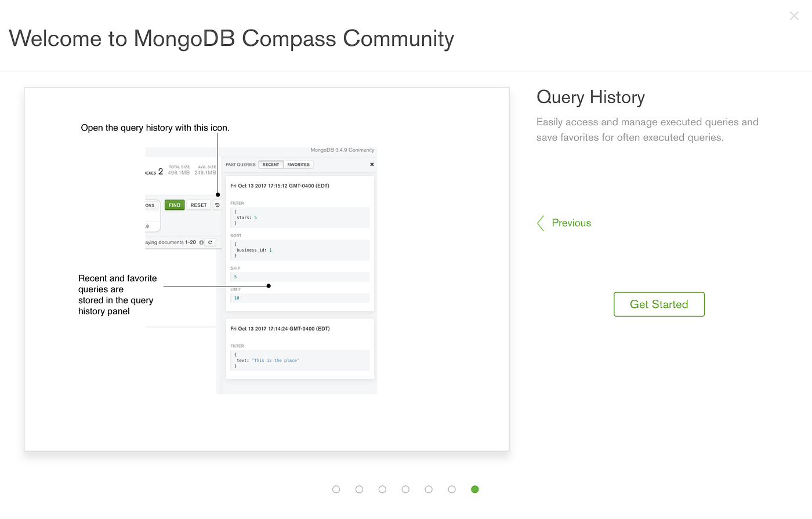Select the second carousel navigation dot

tap(359, 489)
